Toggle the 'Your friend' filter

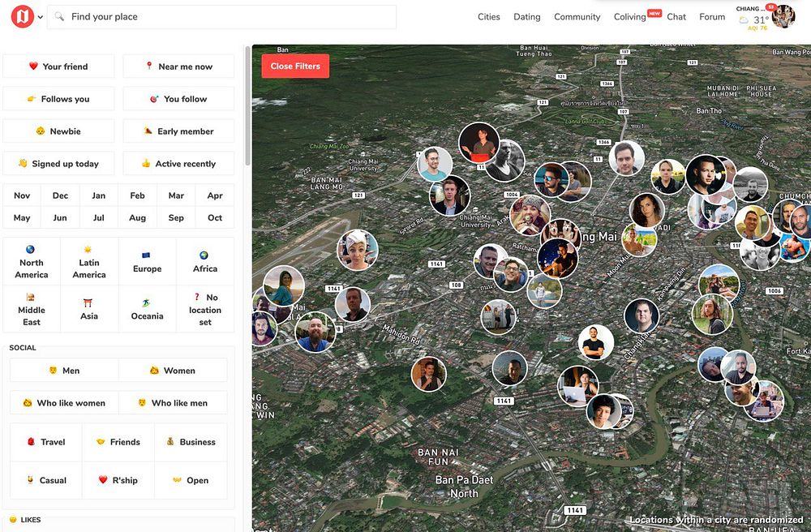tap(58, 66)
